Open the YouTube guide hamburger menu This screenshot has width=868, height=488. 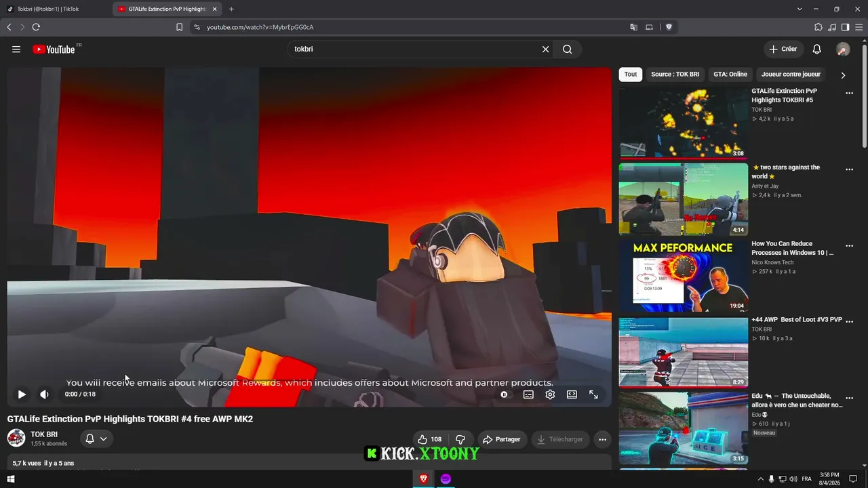pyautogui.click(x=16, y=49)
